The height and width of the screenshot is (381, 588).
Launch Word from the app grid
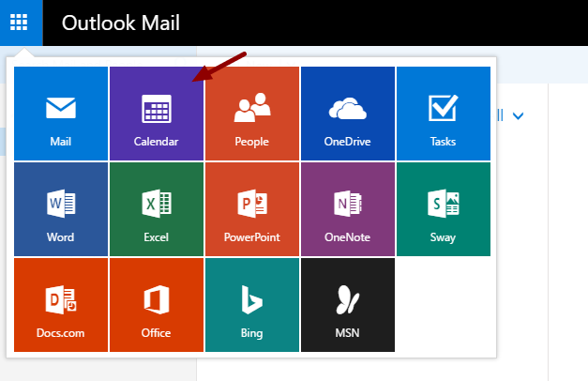coord(61,209)
